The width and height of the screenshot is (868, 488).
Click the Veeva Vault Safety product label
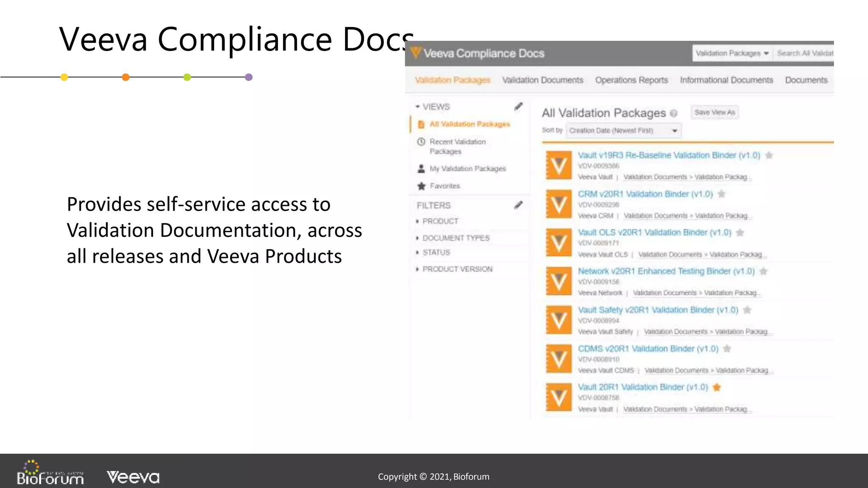click(605, 332)
